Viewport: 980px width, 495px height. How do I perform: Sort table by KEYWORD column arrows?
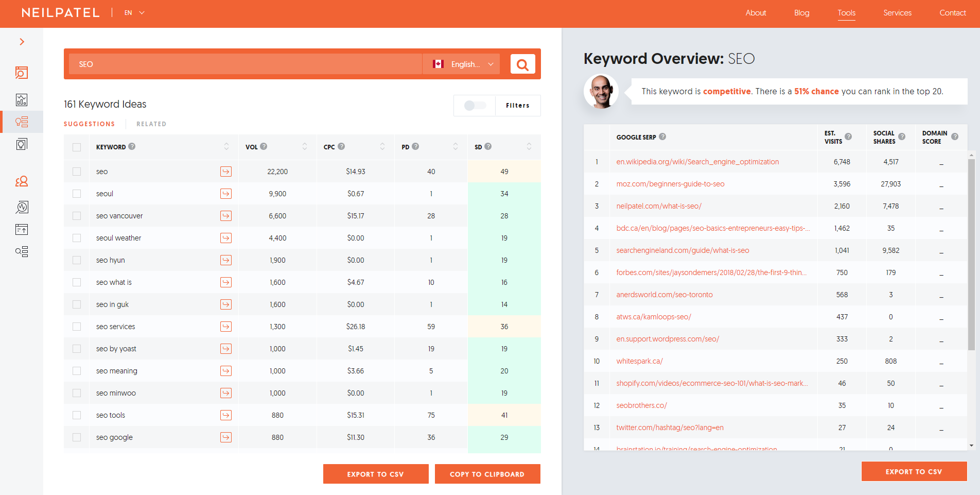[x=226, y=147]
